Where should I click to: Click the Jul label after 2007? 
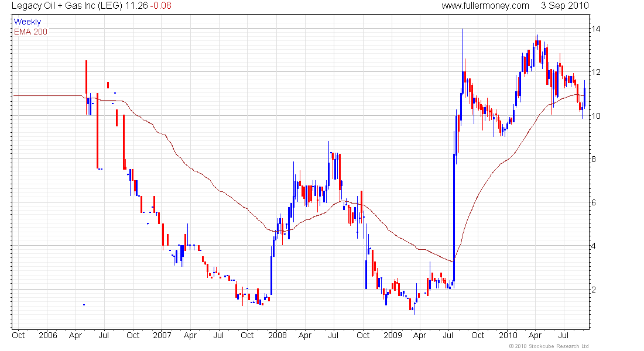[x=218, y=335]
